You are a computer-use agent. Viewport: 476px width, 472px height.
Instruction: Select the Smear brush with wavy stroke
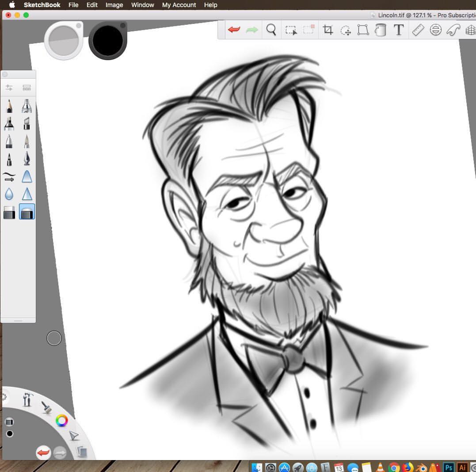click(x=9, y=177)
